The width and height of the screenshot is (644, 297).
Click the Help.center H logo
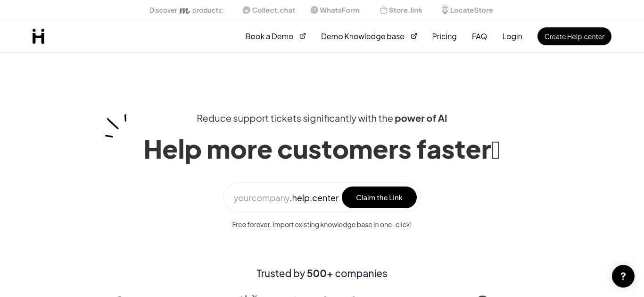[38, 36]
